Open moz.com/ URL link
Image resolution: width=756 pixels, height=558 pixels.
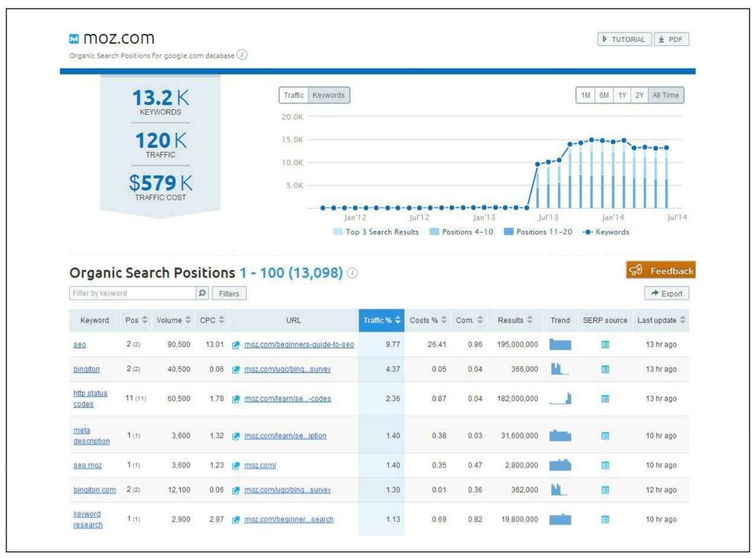point(260,465)
